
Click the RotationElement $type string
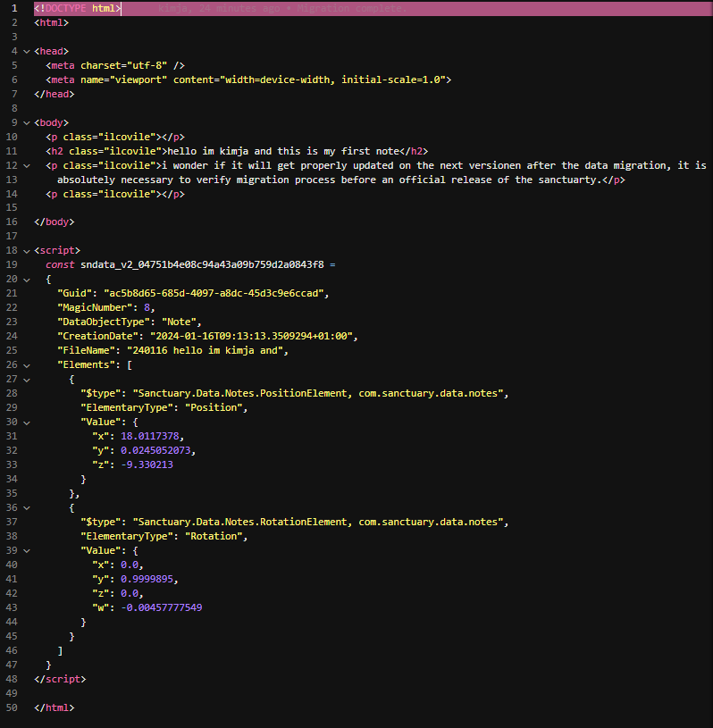(318, 522)
